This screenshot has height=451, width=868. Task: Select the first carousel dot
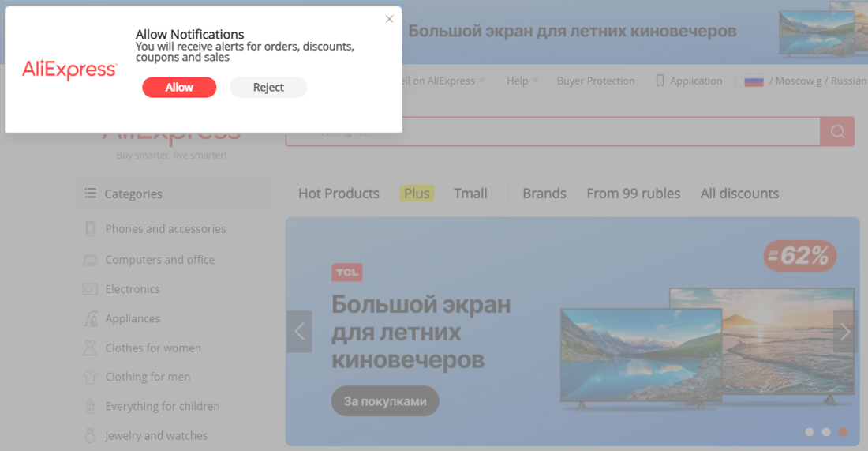point(810,431)
